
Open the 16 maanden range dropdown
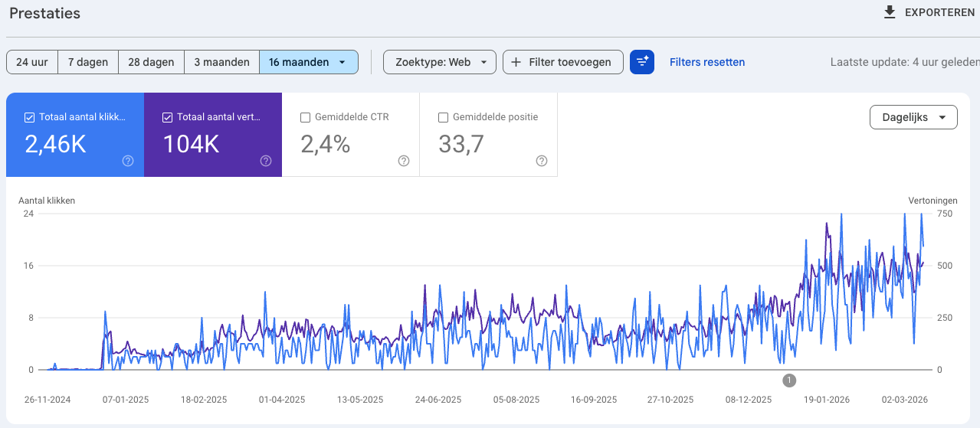pos(309,62)
